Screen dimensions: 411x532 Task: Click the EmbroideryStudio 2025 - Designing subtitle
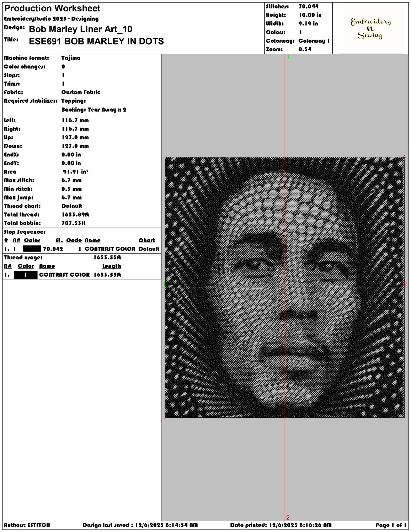tap(51, 19)
